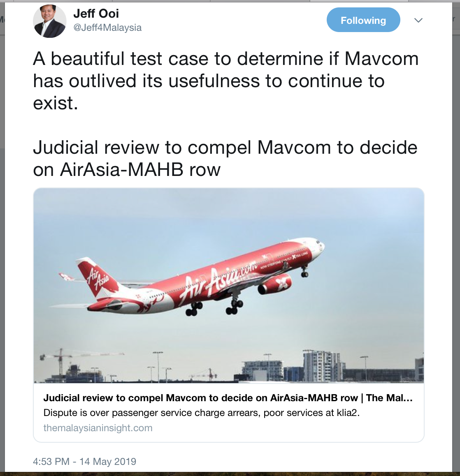Open the themalaysianinsight.com source link

point(98,428)
